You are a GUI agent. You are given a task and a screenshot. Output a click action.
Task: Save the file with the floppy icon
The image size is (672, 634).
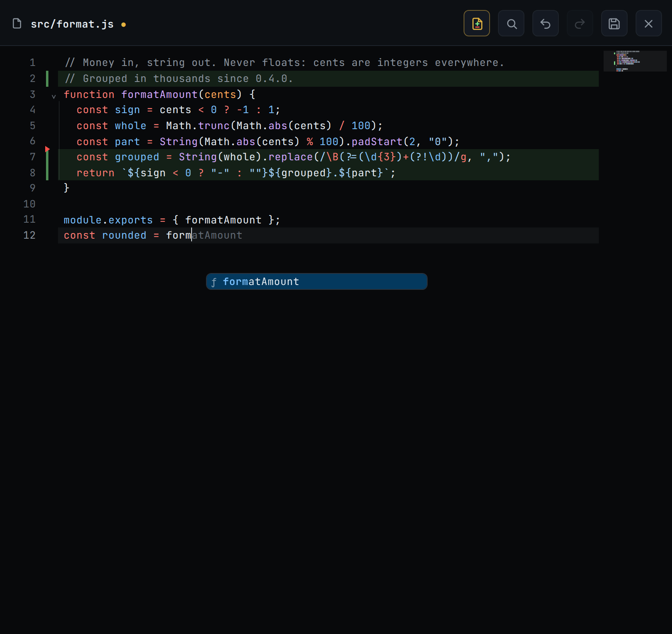click(614, 24)
